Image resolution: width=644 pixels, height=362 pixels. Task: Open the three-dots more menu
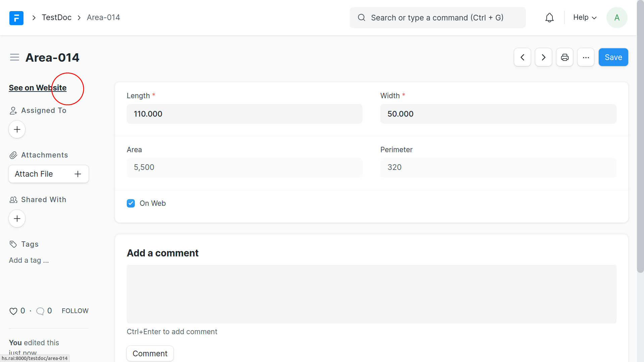click(x=586, y=57)
